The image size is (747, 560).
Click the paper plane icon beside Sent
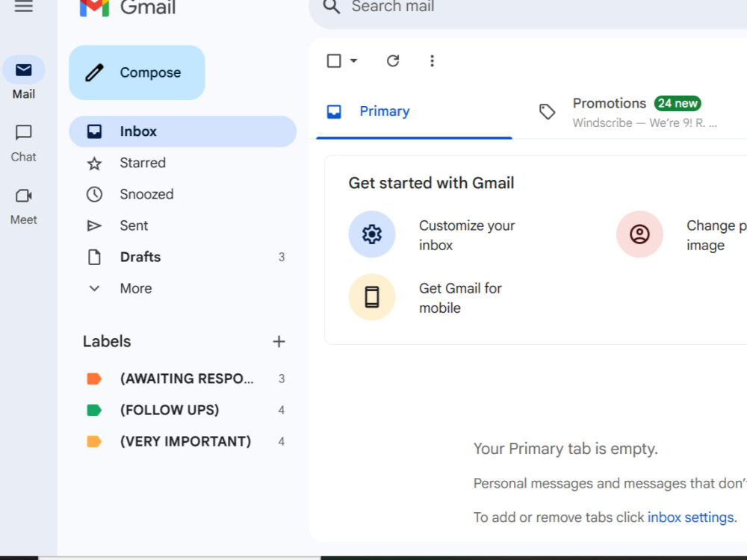point(94,225)
